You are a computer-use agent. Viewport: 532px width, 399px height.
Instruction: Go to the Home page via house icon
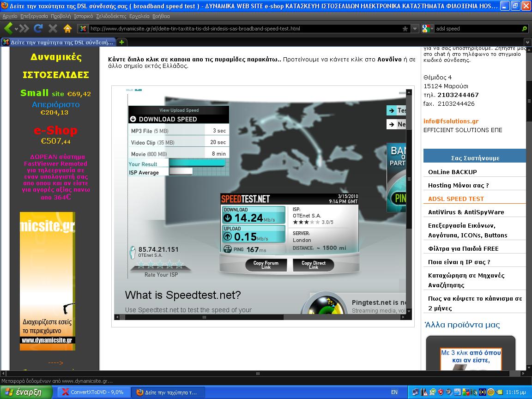click(x=67, y=29)
